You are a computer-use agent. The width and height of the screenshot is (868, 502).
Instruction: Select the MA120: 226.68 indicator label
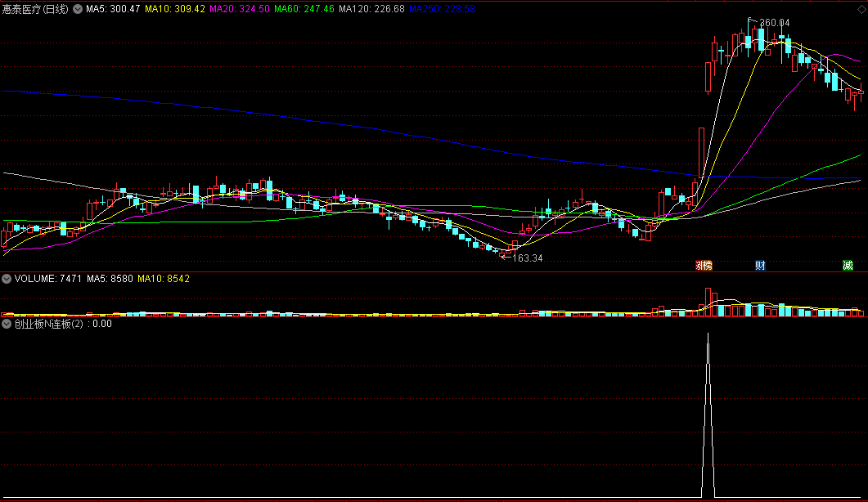coord(372,9)
